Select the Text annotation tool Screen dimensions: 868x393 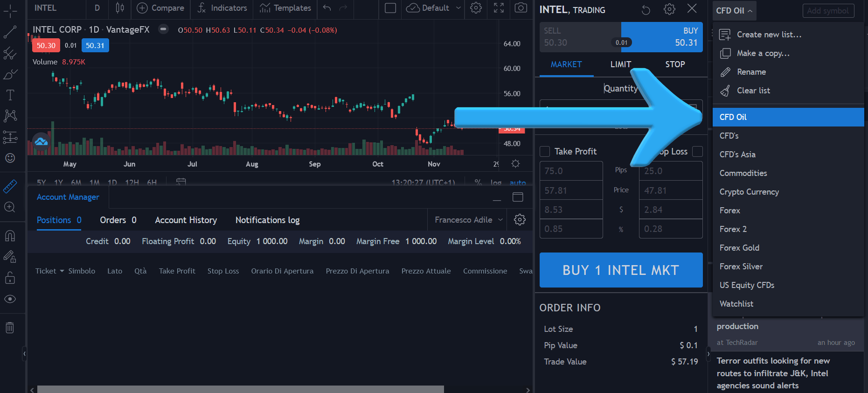click(10, 95)
